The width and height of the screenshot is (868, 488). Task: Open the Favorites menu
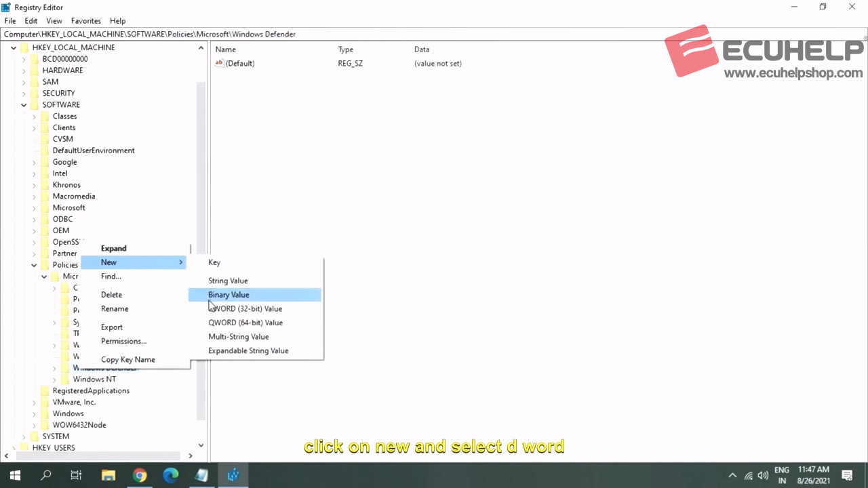86,21
